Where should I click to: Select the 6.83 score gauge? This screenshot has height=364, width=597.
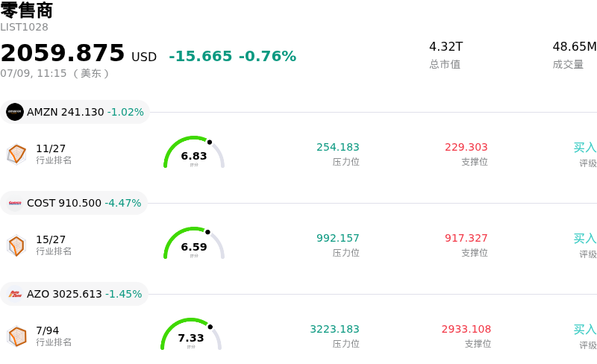pyautogui.click(x=194, y=152)
